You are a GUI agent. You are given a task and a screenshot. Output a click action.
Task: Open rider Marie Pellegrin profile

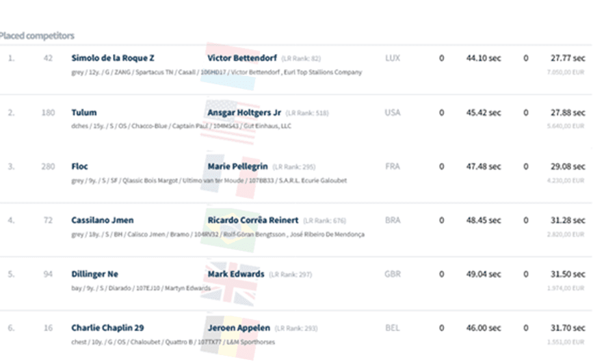coord(237,166)
